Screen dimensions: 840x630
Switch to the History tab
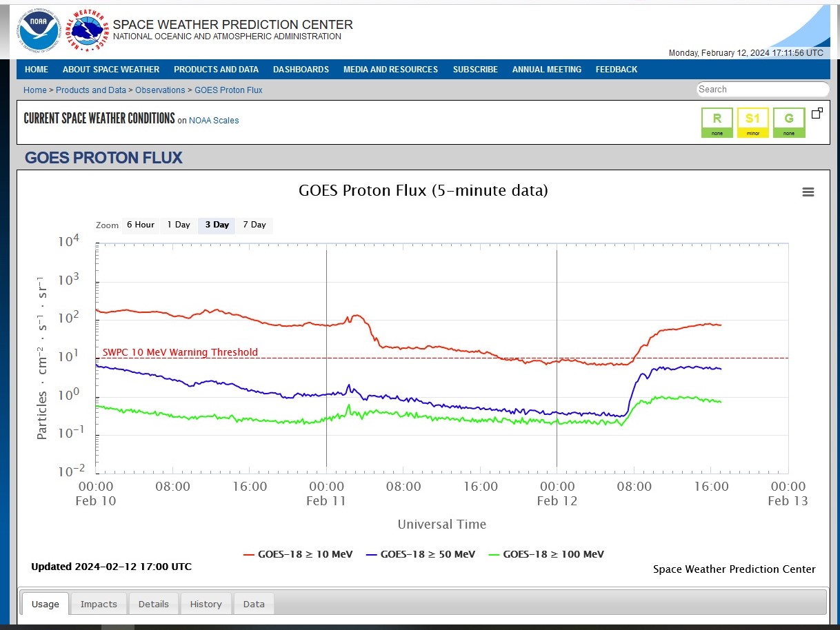(x=206, y=604)
